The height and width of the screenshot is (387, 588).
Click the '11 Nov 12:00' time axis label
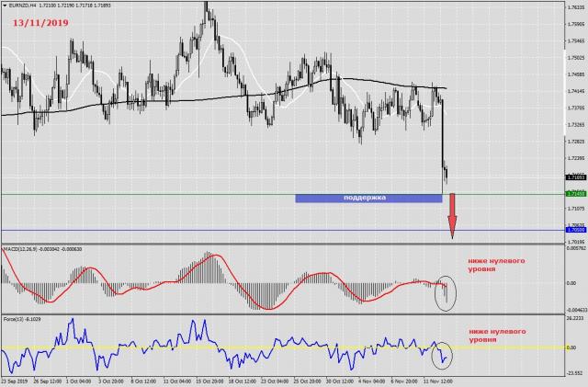coord(439,380)
